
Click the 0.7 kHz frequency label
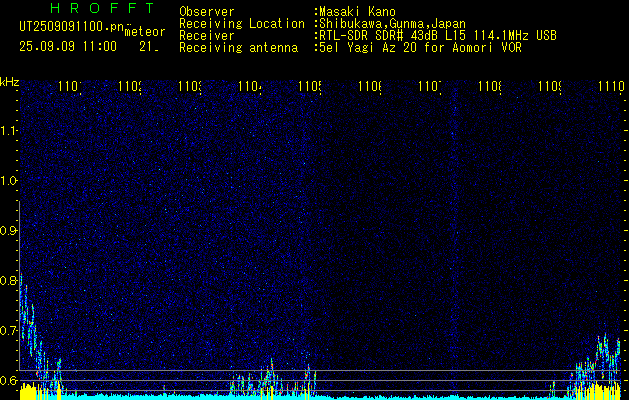tap(8, 331)
